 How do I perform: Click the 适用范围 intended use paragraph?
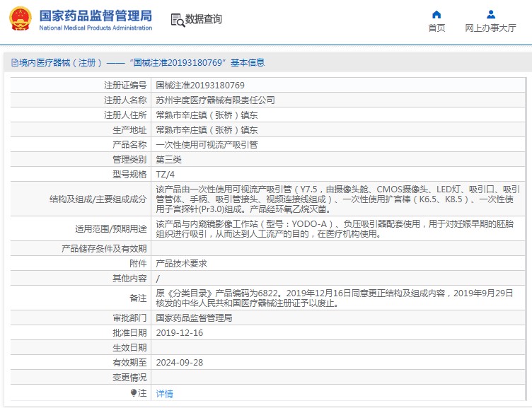tap(335, 229)
